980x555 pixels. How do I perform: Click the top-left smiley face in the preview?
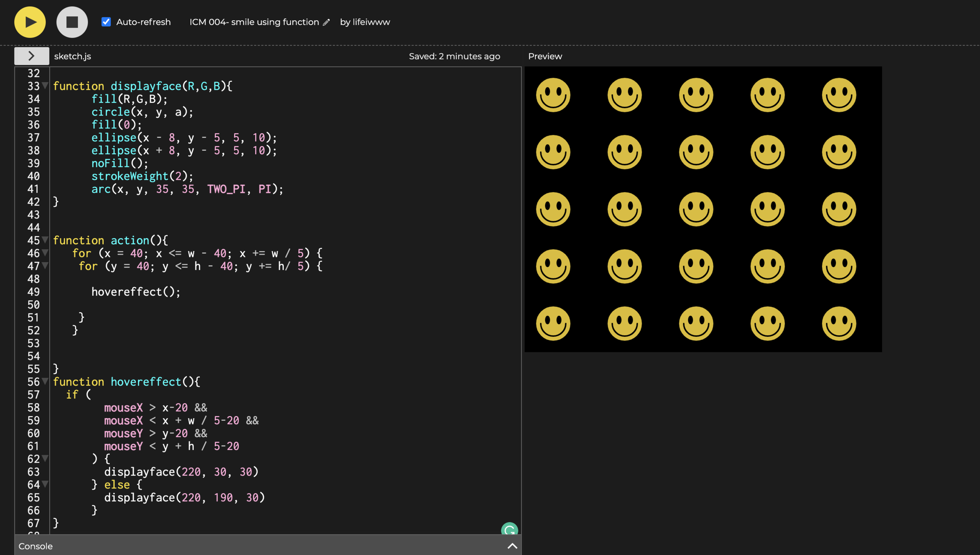[x=553, y=95]
